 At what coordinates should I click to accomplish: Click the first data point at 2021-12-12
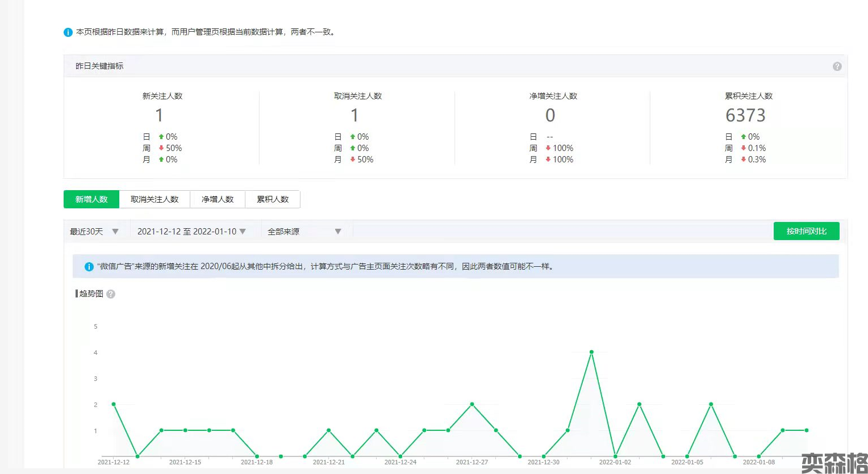click(x=114, y=404)
